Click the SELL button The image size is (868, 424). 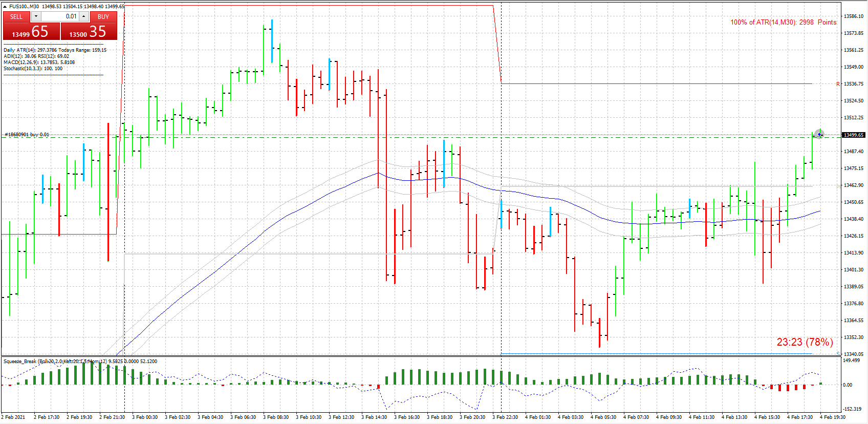[16, 16]
